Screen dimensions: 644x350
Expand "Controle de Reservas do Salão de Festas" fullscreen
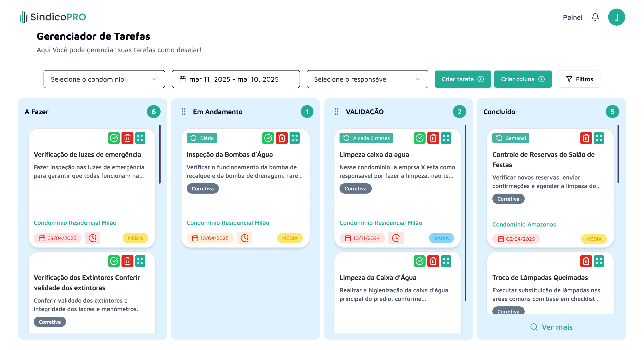[x=599, y=138]
